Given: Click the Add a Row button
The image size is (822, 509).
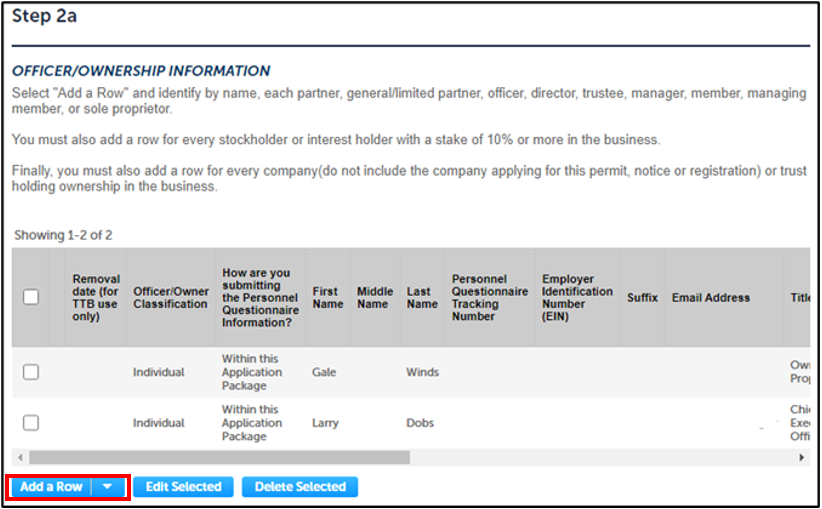Looking at the screenshot, I should 52,487.
